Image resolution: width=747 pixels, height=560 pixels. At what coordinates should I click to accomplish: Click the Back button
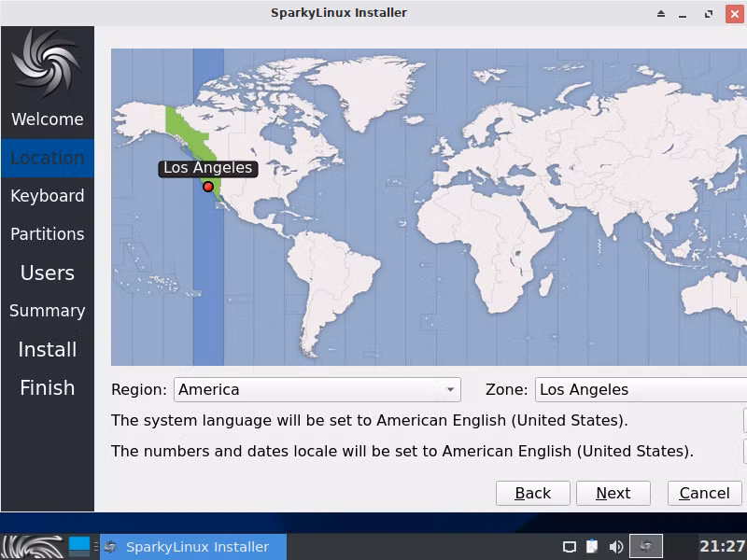532,493
